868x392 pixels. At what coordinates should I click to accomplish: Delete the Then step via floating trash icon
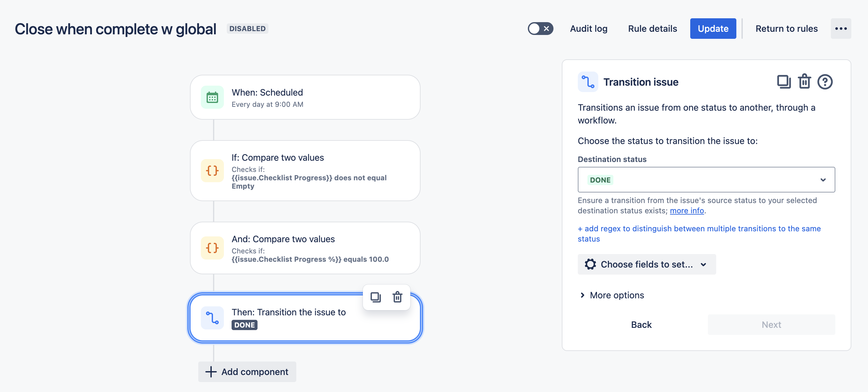[x=397, y=297]
